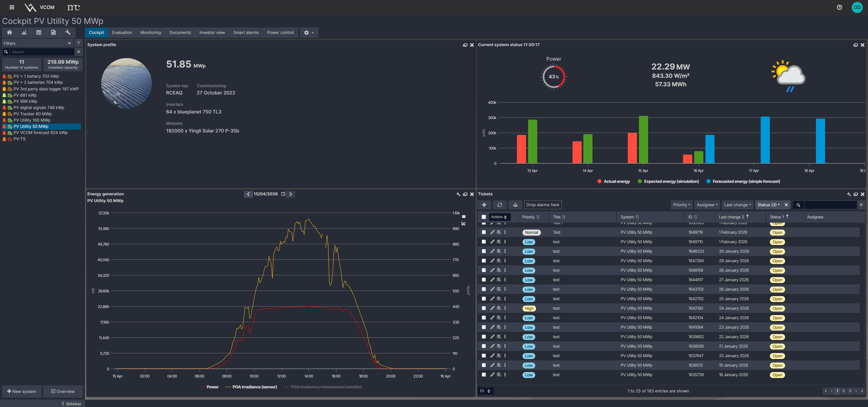This screenshot has width=868, height=407.
Task: Open the date picker calendar next to 15/04/2026
Action: point(283,194)
